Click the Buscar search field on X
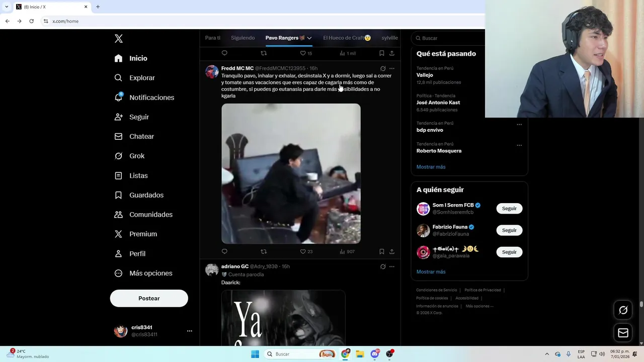 [x=448, y=38]
